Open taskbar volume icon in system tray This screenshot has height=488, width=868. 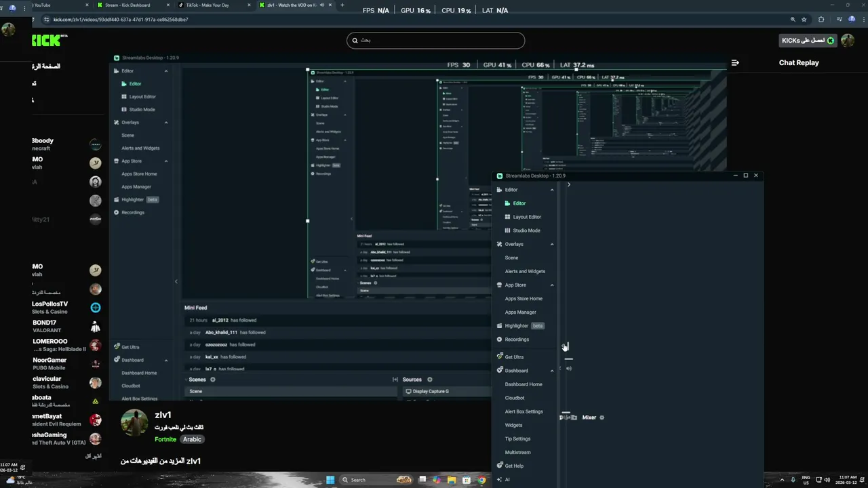pyautogui.click(x=827, y=480)
